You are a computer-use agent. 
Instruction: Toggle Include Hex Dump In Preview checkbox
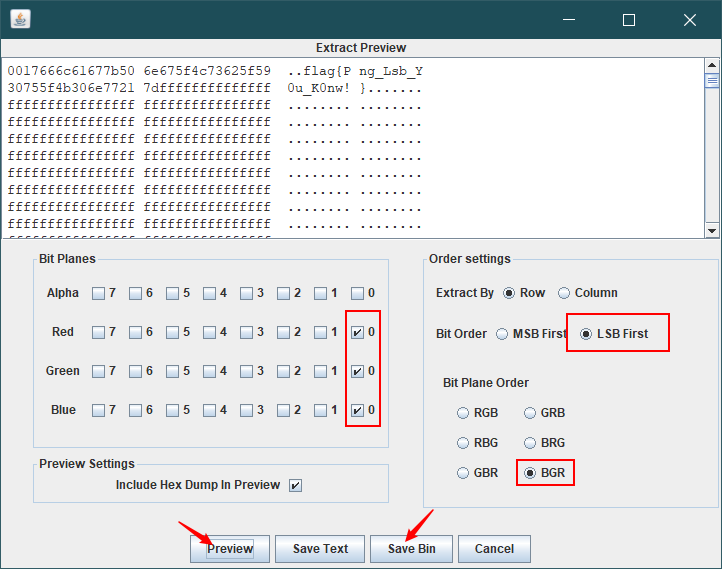coord(295,485)
